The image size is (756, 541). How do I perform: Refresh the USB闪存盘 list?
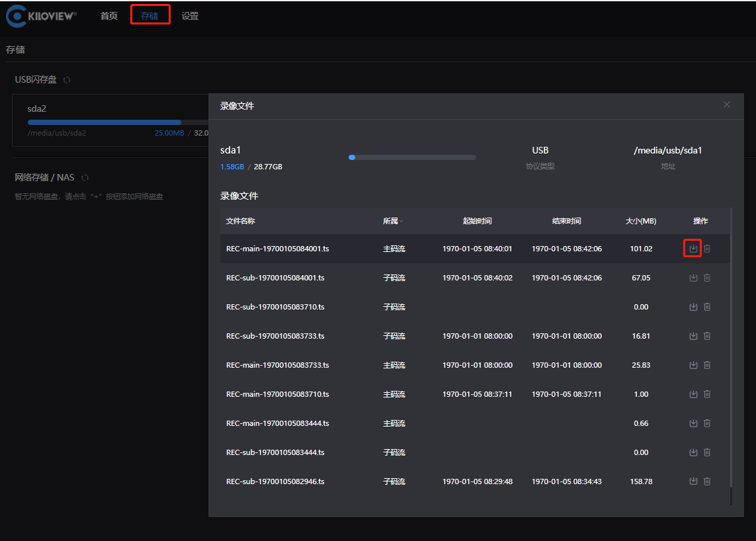(67, 79)
